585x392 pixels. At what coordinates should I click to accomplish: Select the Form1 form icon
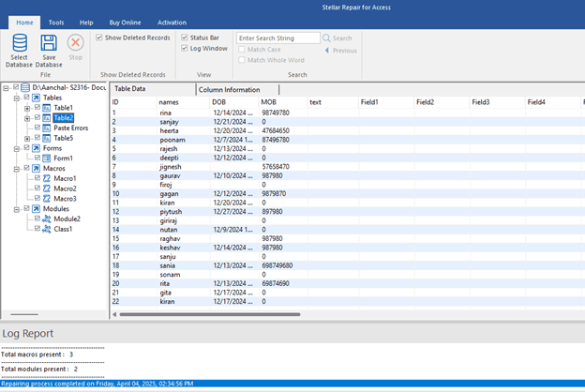[x=47, y=158]
